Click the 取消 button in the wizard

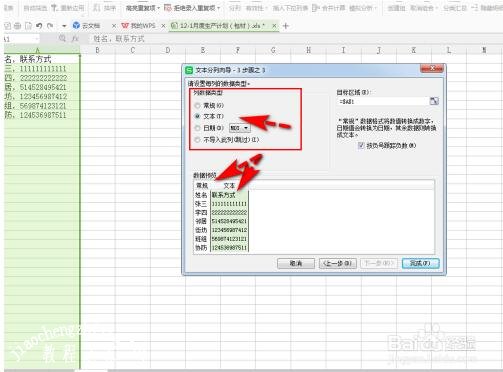pyautogui.click(x=296, y=263)
